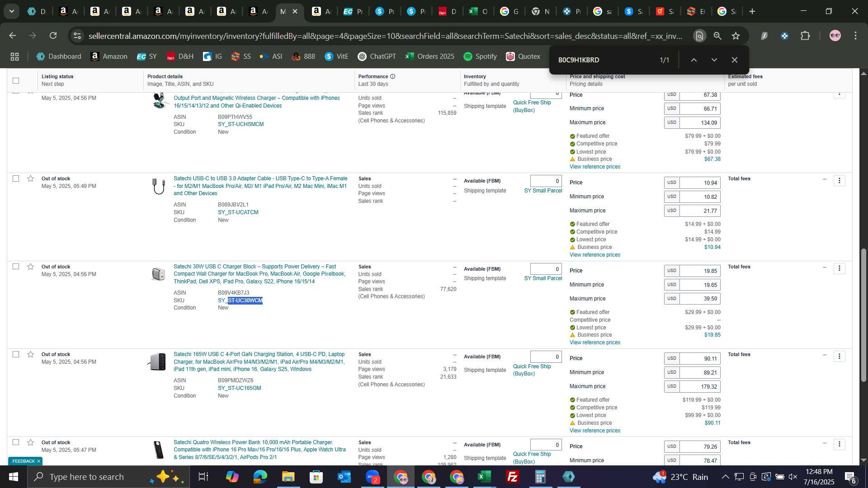Star the Satechi 30W USB C Charger listing
The image size is (868, 488).
click(30, 267)
